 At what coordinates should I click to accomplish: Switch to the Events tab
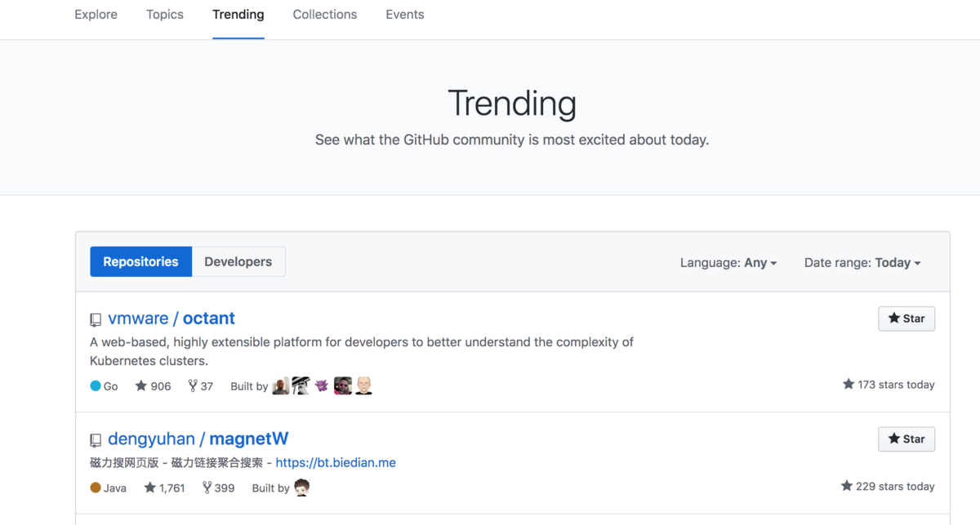405,15
